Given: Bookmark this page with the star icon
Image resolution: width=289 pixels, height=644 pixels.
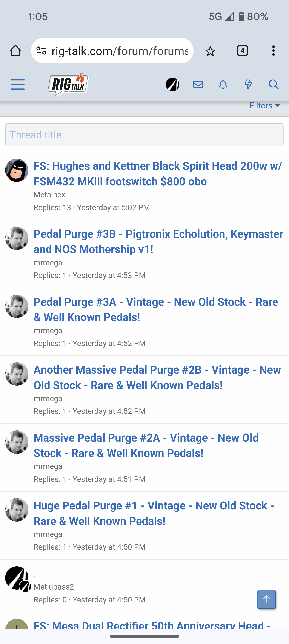Looking at the screenshot, I should [x=210, y=51].
